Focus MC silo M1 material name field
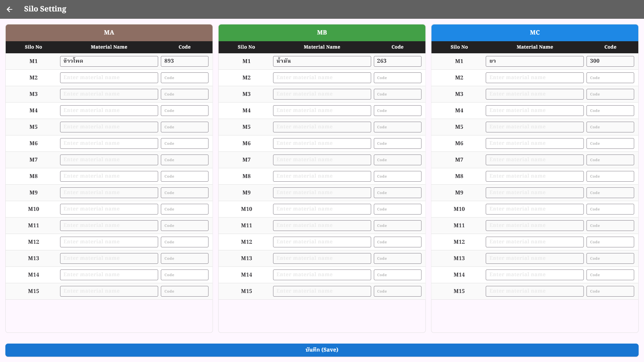The height and width of the screenshot is (362, 644). click(x=535, y=61)
